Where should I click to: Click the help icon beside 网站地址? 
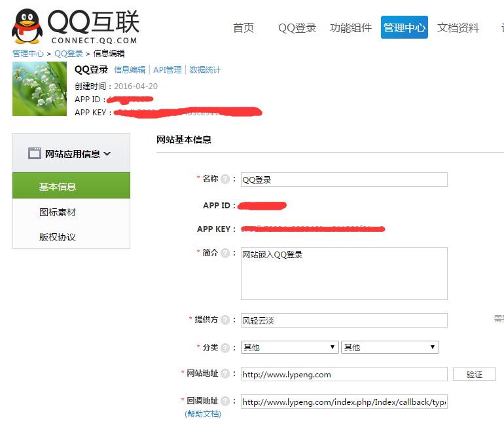(225, 373)
